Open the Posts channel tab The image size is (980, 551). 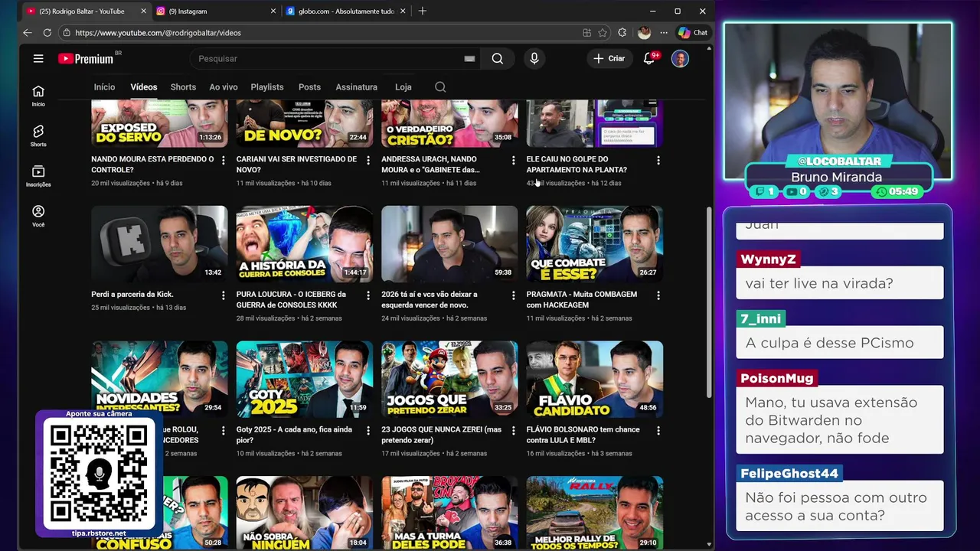coord(309,87)
